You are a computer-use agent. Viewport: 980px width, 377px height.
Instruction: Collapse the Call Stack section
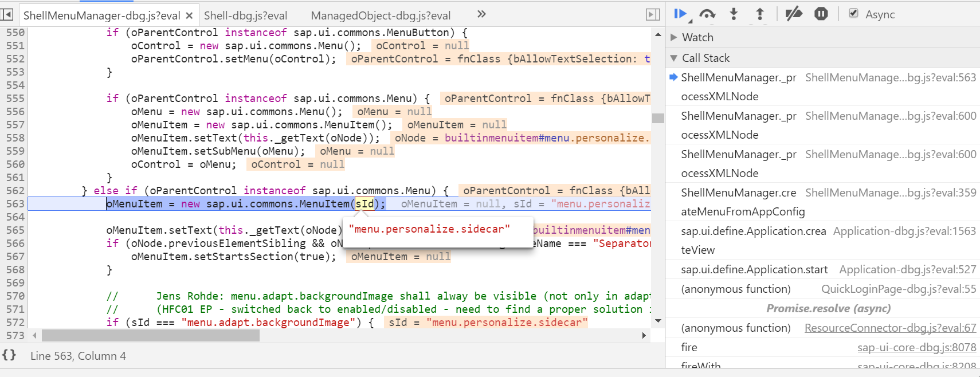coord(674,58)
